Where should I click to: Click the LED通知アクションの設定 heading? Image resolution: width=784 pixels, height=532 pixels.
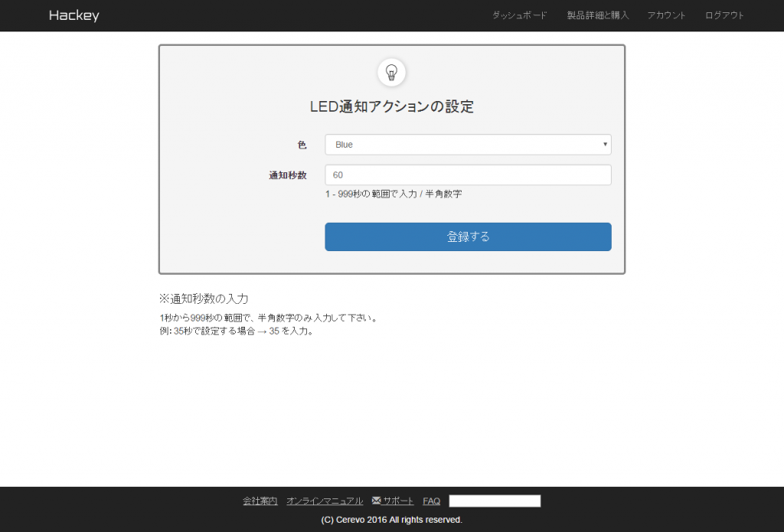[391, 107]
